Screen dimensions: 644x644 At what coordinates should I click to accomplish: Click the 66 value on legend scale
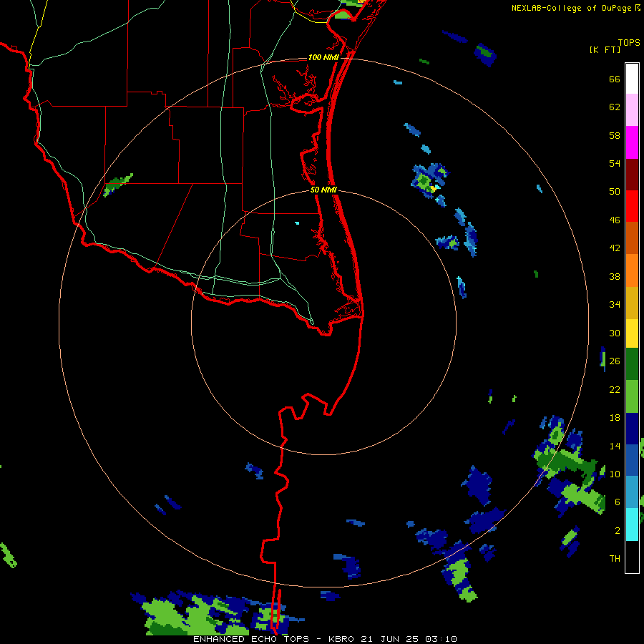click(x=615, y=79)
